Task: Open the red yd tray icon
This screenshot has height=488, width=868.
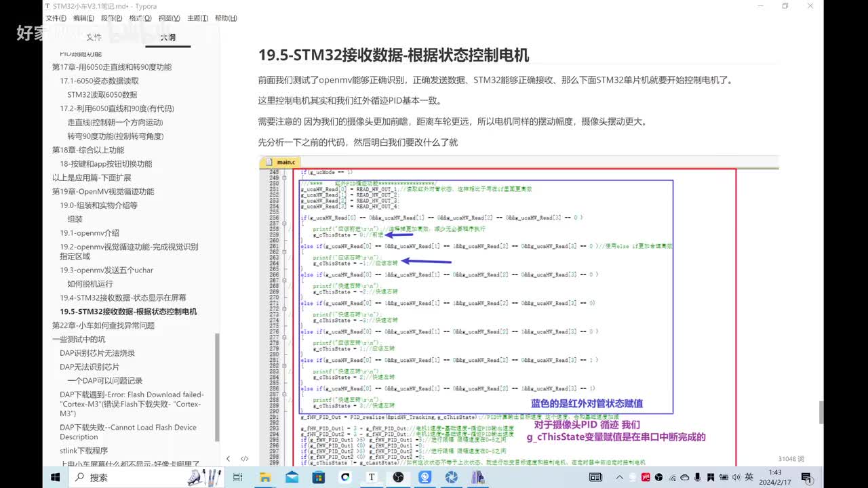Action: click(x=645, y=477)
